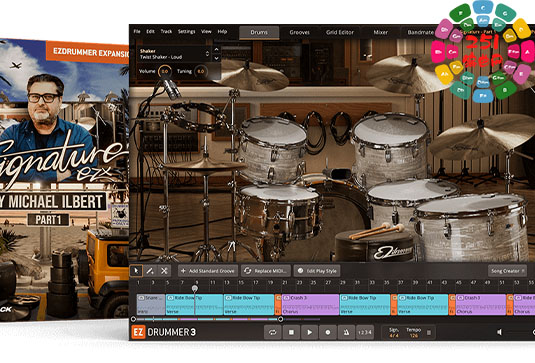Viewport: 535px width, 363px height.
Task: Click the Add Standard Groove button
Action: coord(208,271)
